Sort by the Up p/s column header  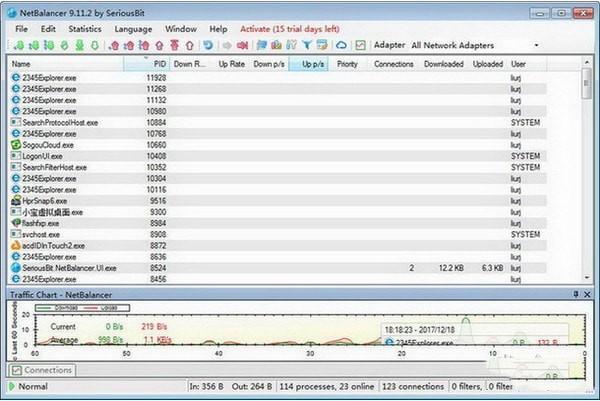pos(308,64)
